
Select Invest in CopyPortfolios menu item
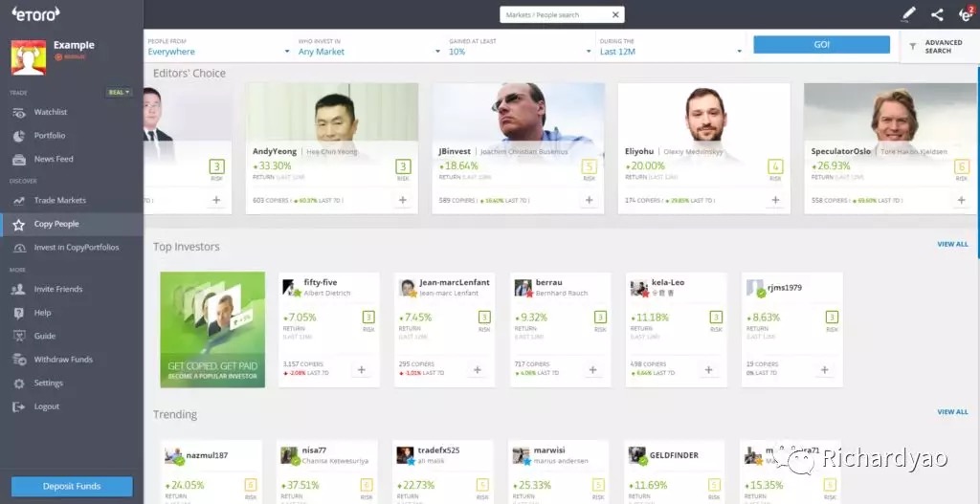tap(77, 248)
